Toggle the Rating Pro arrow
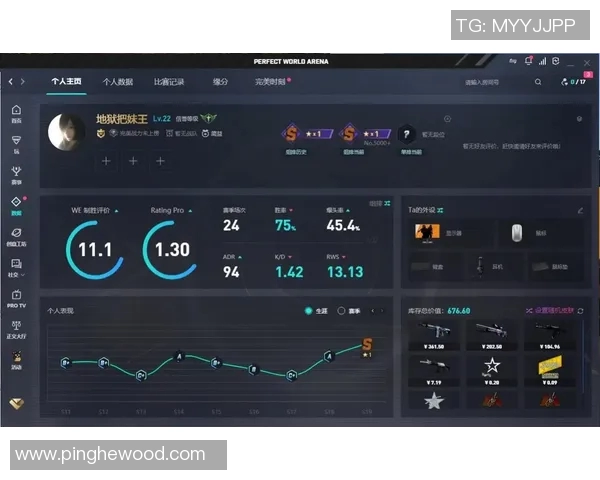 190,211
